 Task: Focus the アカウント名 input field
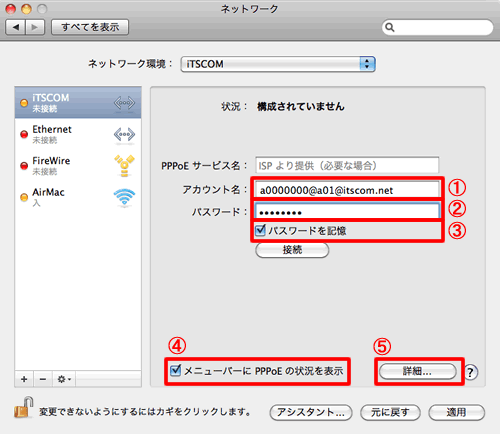pyautogui.click(x=347, y=190)
